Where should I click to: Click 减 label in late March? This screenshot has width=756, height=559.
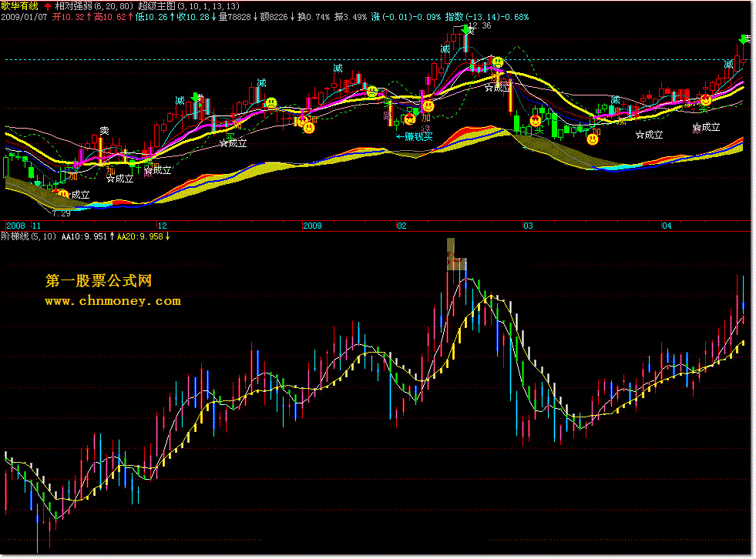[x=615, y=100]
